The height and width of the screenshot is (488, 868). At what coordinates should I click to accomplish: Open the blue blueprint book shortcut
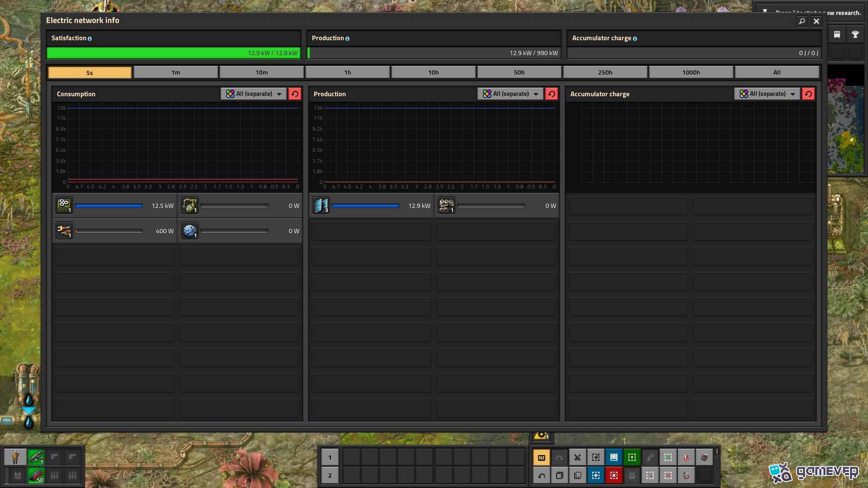click(613, 457)
